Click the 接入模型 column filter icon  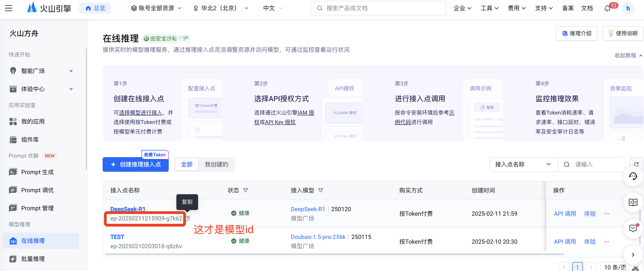point(320,190)
